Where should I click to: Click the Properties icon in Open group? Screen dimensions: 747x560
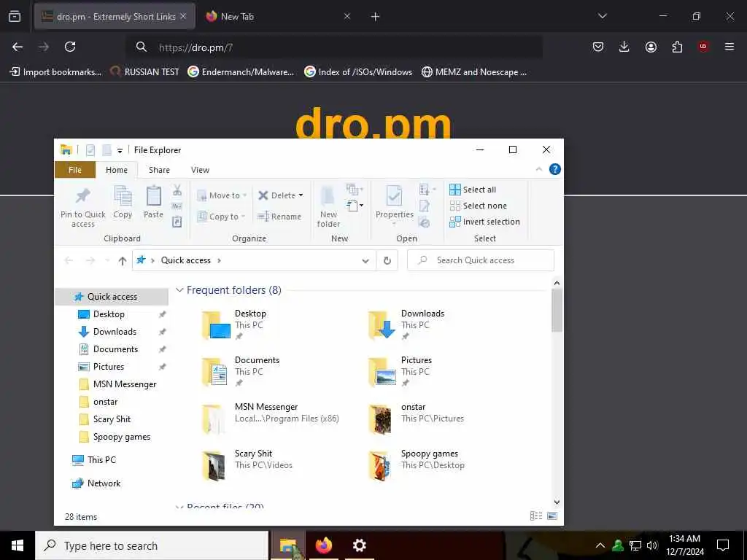click(x=394, y=196)
